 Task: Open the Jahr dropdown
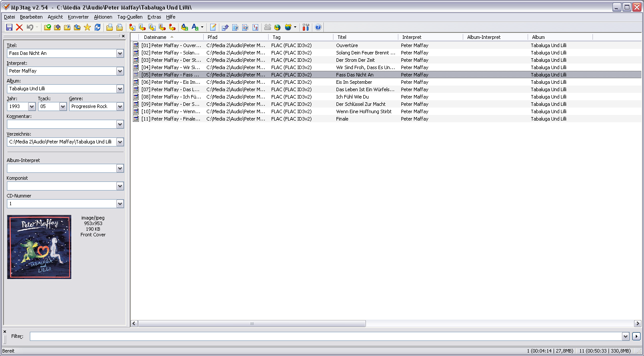coord(32,106)
